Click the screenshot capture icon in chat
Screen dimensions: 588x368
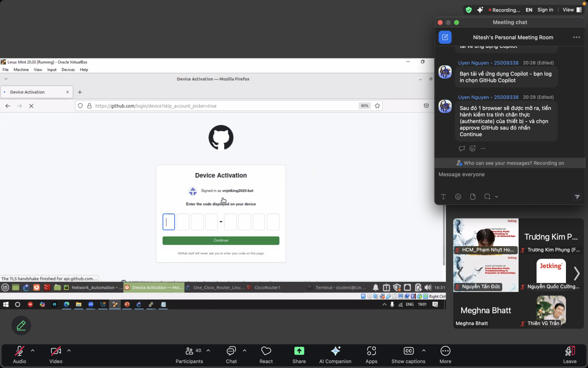click(487, 197)
